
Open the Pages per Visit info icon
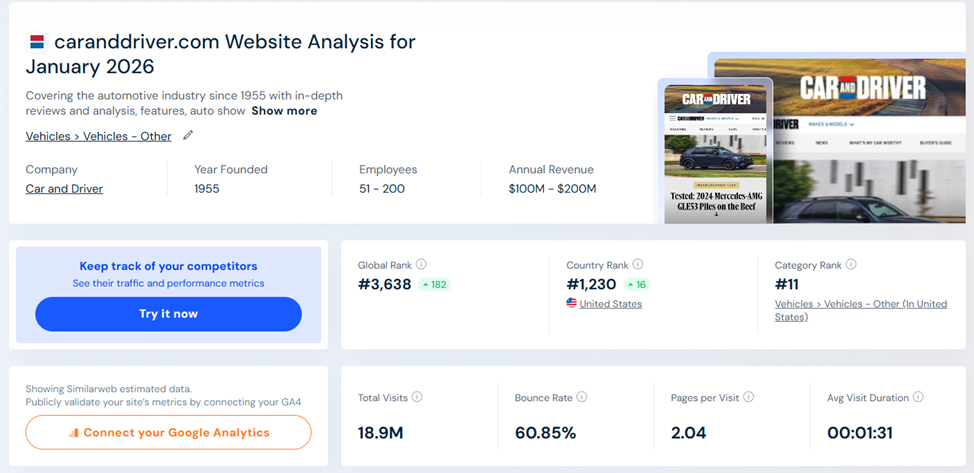(x=749, y=397)
